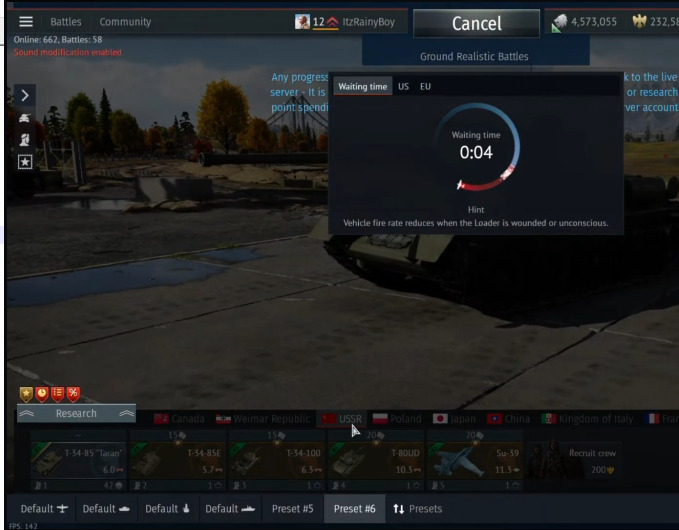The height and width of the screenshot is (530, 679).
Task: Open the Presets list
Action: (417, 508)
